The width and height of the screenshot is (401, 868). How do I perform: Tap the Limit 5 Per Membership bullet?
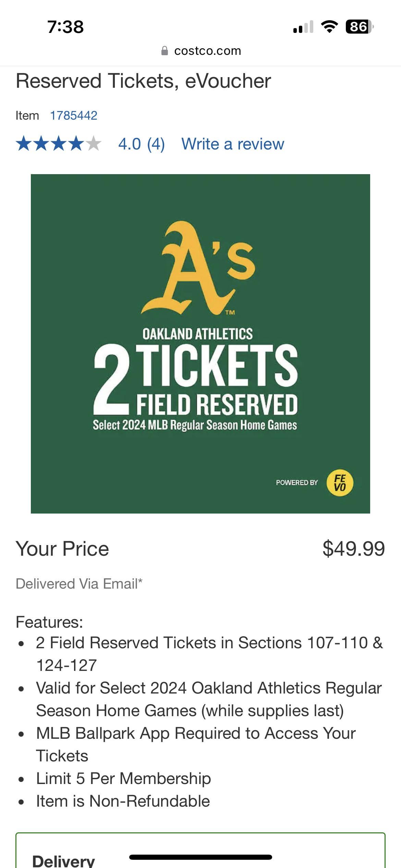[123, 778]
